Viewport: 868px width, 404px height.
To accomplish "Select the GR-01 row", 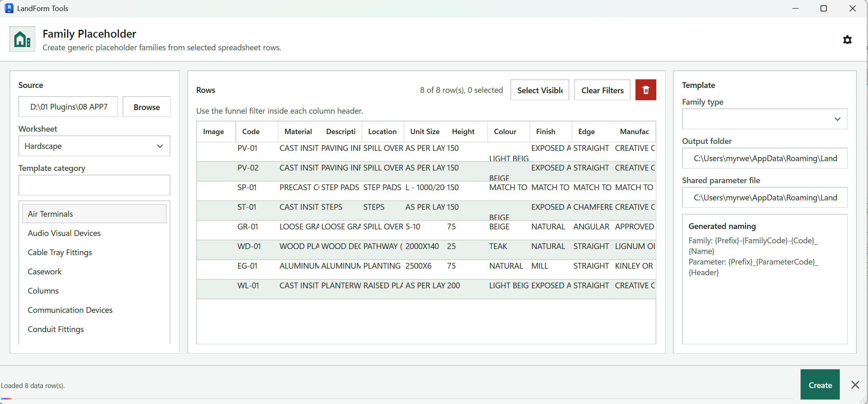I will pos(426,230).
